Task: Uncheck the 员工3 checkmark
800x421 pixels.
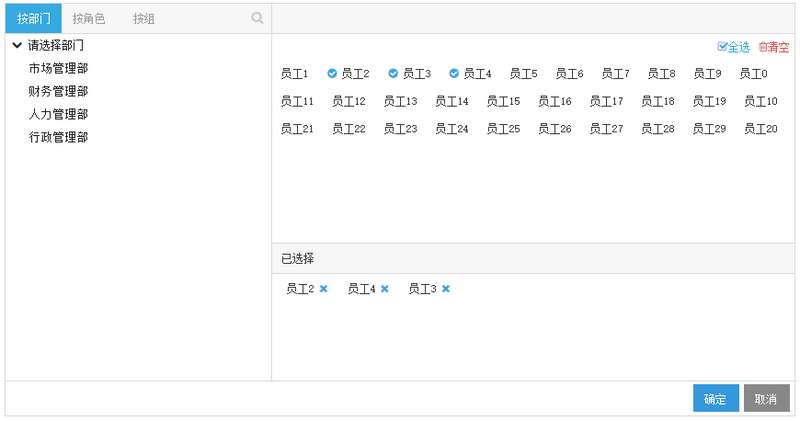Action: 393,73
